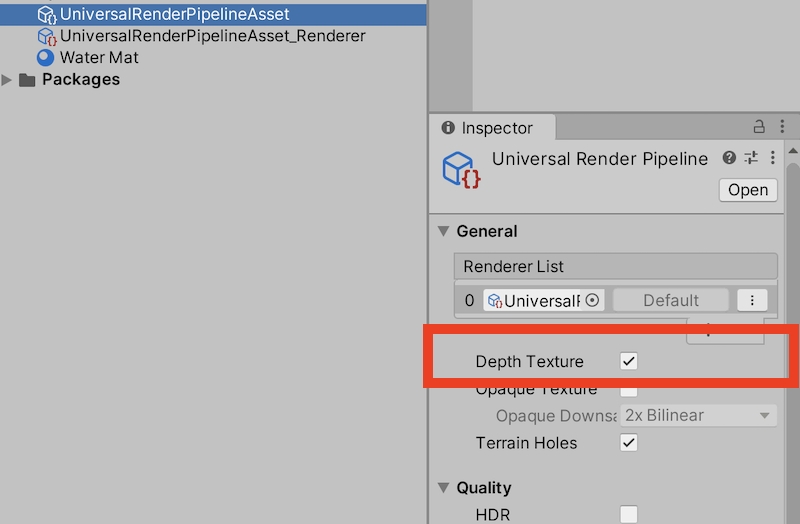Click the Default renderer button
This screenshot has height=524, width=800.
click(x=670, y=301)
